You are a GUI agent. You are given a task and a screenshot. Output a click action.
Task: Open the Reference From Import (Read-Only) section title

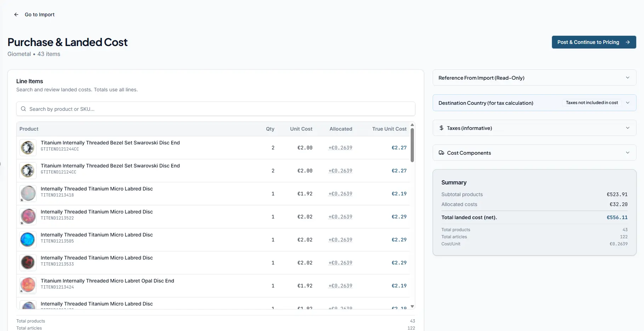point(481,78)
